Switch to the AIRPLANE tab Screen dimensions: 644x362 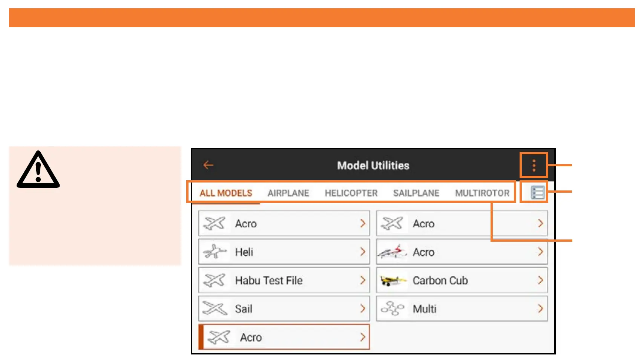tap(288, 193)
